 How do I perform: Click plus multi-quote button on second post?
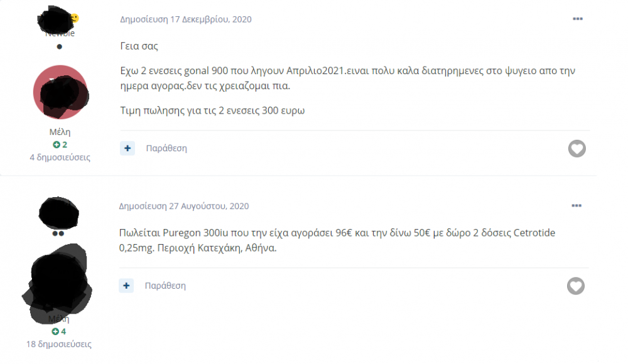[127, 286]
